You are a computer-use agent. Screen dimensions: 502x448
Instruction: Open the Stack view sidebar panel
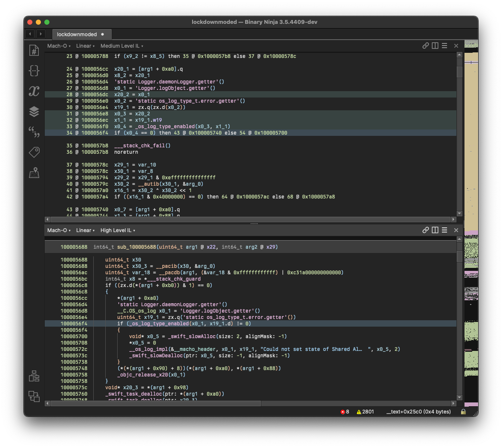tap(34, 112)
